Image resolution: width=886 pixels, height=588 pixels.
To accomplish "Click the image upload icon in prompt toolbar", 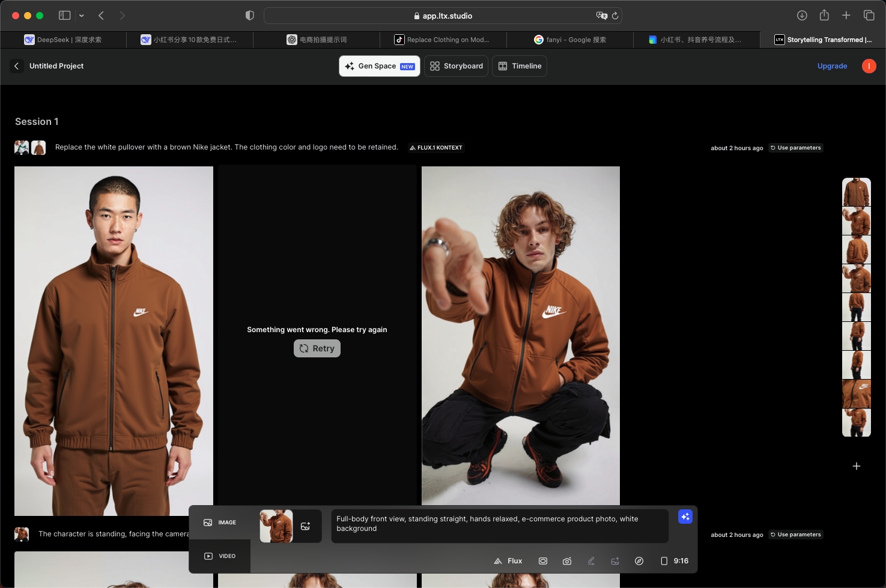I will click(615, 561).
